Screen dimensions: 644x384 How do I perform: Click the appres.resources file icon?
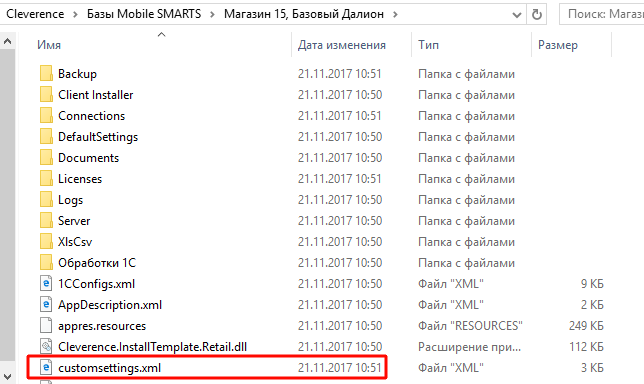(x=46, y=325)
